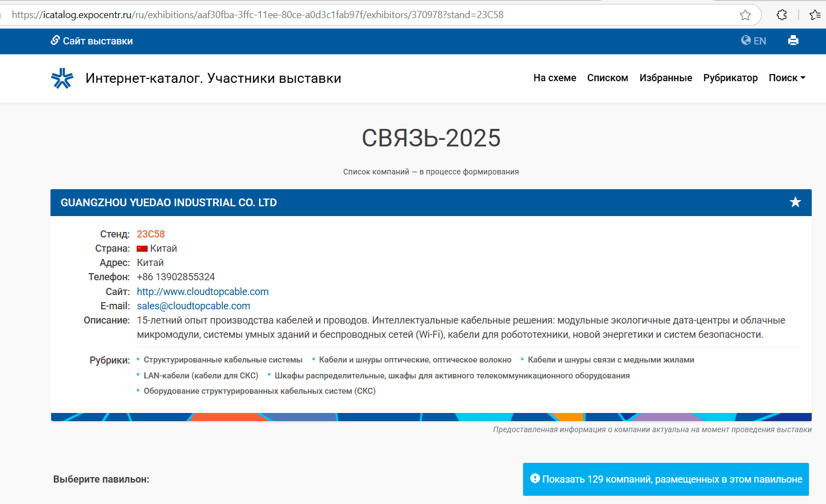Open rubric 'Кабели и шнуры связи с медными жилами'

click(611, 360)
